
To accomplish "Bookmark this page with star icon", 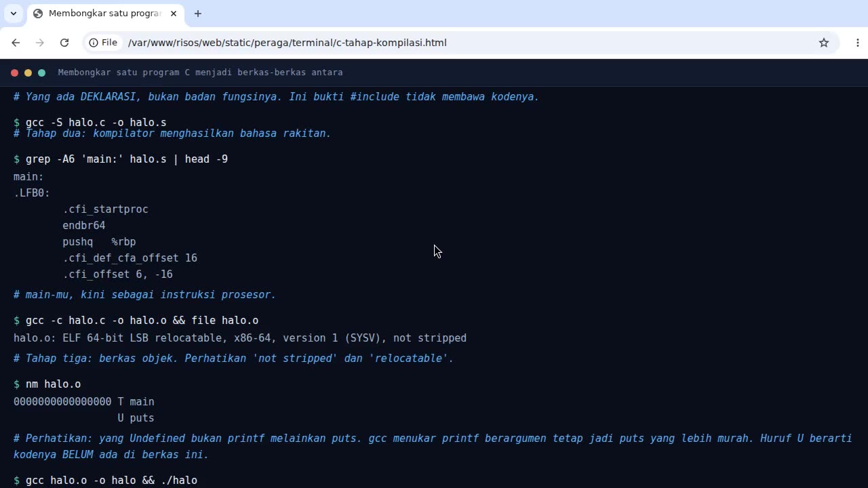I will 824,43.
